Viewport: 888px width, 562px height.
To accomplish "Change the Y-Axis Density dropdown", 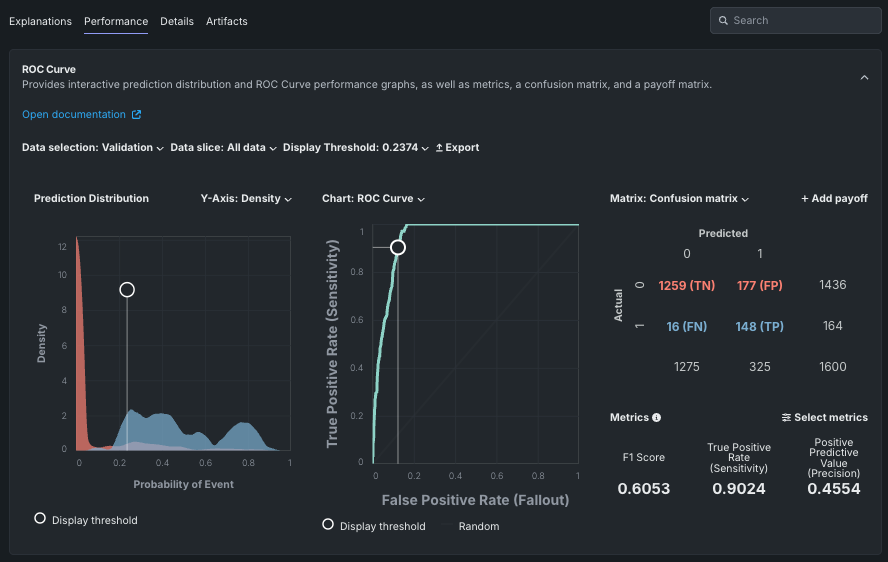I will tap(246, 199).
